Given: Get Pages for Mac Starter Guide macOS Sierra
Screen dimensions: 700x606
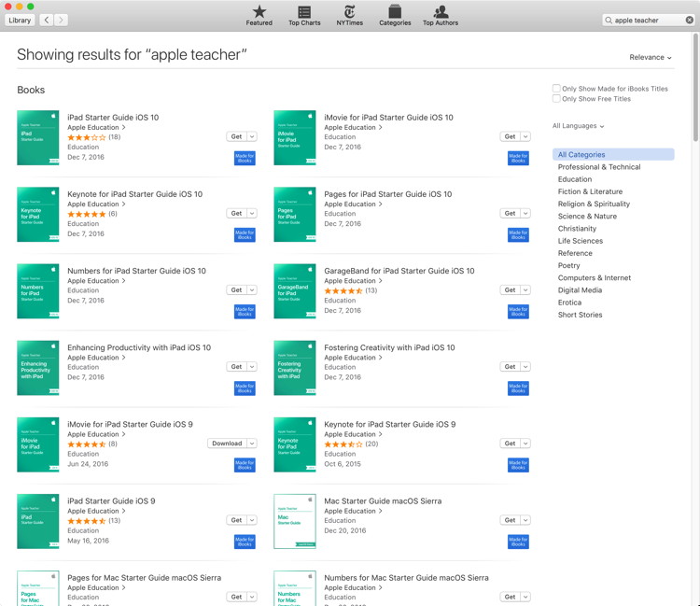Looking at the screenshot, I should click(x=237, y=597).
